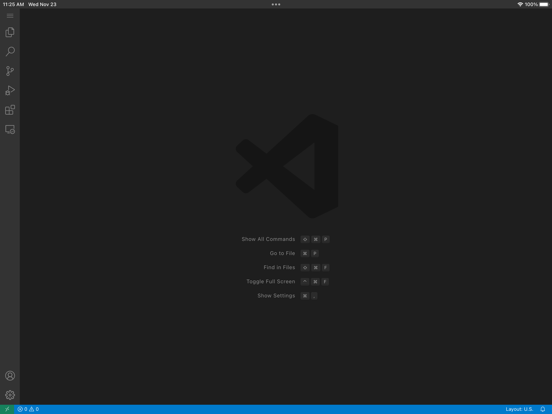Click the Layout: U.S. status entry
The width and height of the screenshot is (552, 414).
pos(519,409)
